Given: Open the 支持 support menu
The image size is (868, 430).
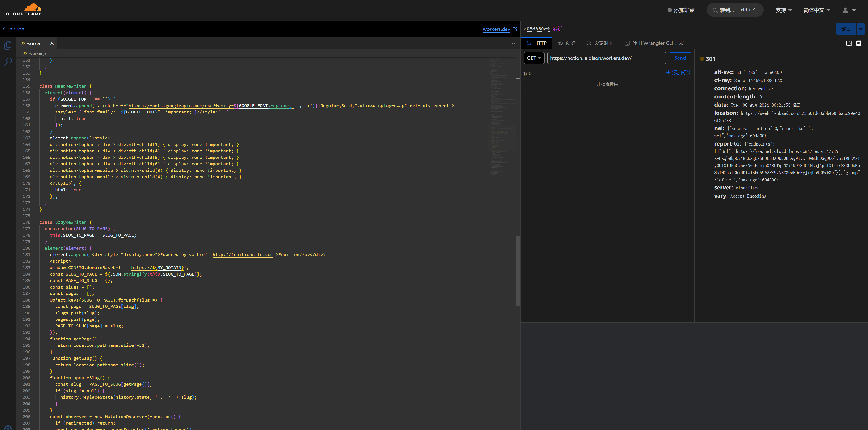Looking at the screenshot, I should (x=783, y=10).
